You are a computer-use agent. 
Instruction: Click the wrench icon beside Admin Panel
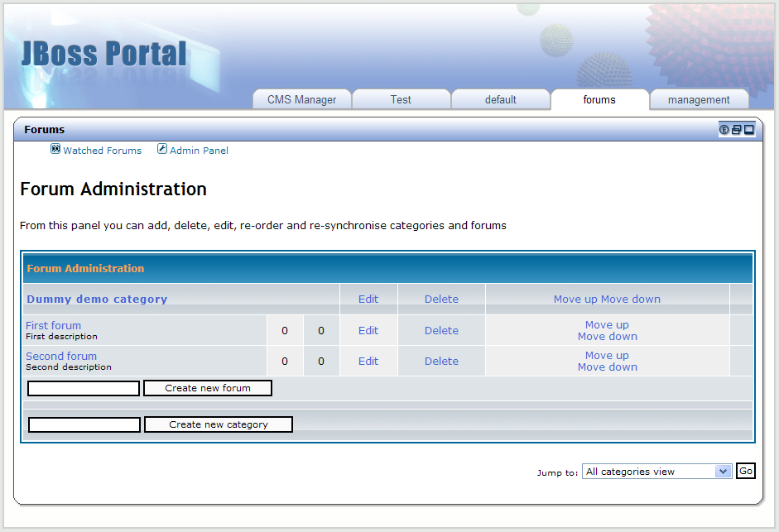[x=162, y=150]
